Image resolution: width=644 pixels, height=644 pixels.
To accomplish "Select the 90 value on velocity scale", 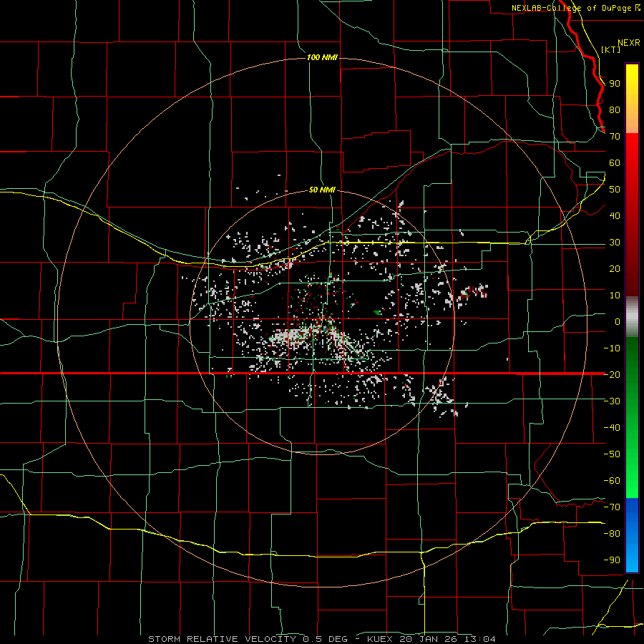I will coord(615,84).
